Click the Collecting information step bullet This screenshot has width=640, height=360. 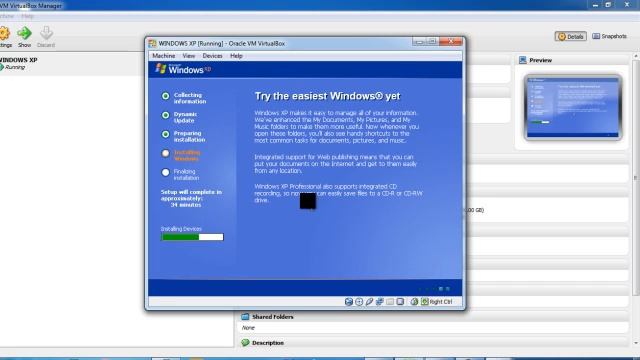point(165,96)
